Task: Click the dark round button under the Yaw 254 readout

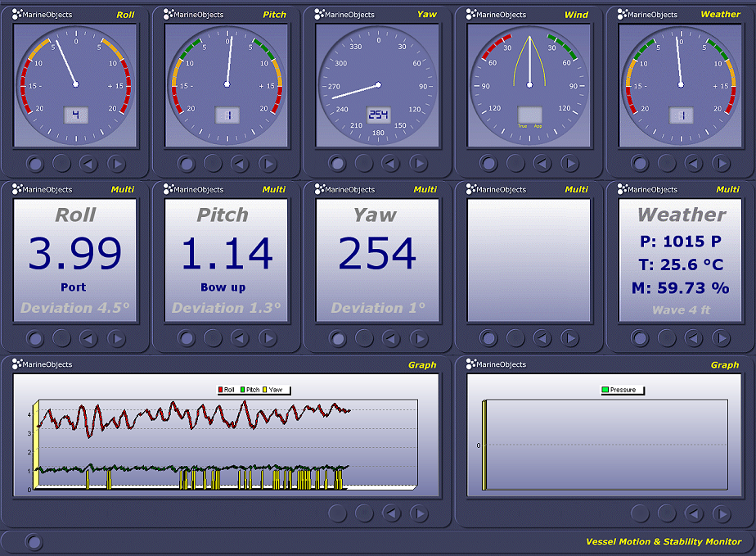Action: [364, 339]
